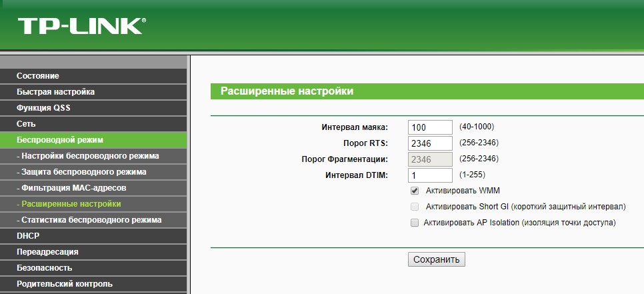
Task: Open the Сеть section
Action: click(x=26, y=124)
